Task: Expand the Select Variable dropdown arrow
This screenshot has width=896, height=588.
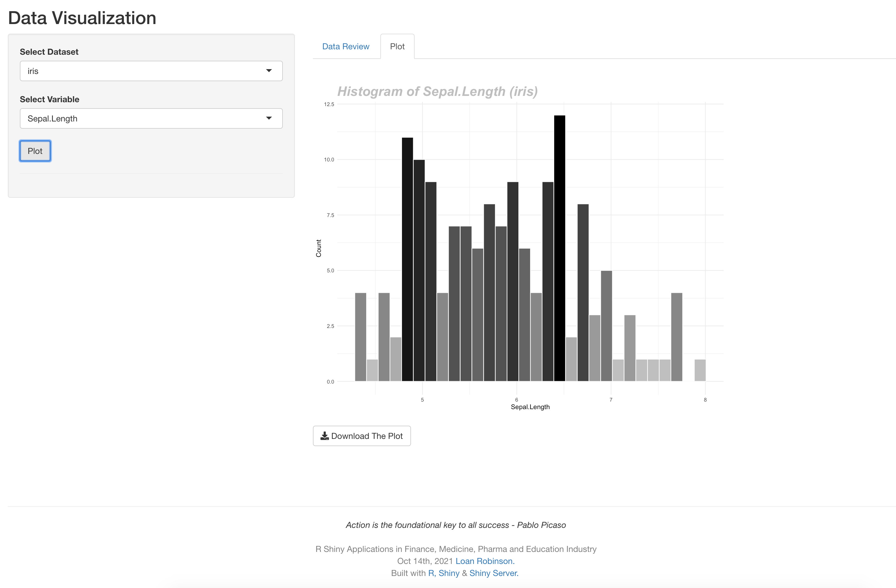Action: (269, 118)
